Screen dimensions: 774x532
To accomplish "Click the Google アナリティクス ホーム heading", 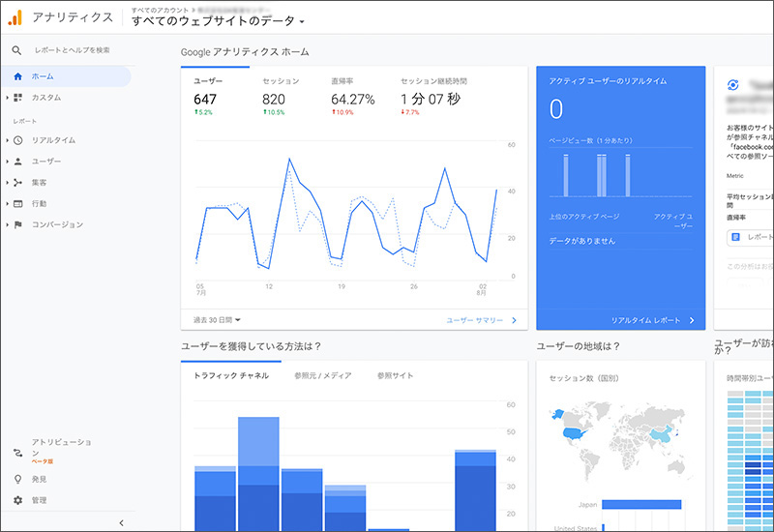I will point(245,52).
